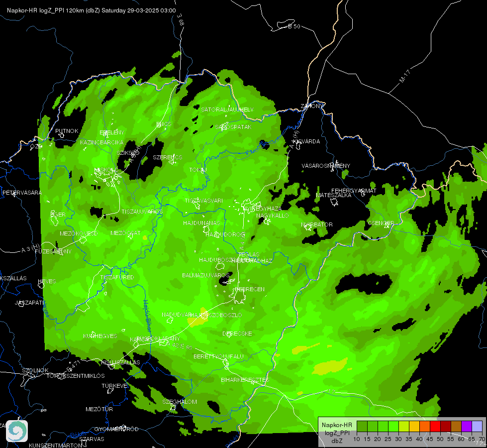Click the EDELENY city label
The image size is (487, 448).
click(x=112, y=132)
